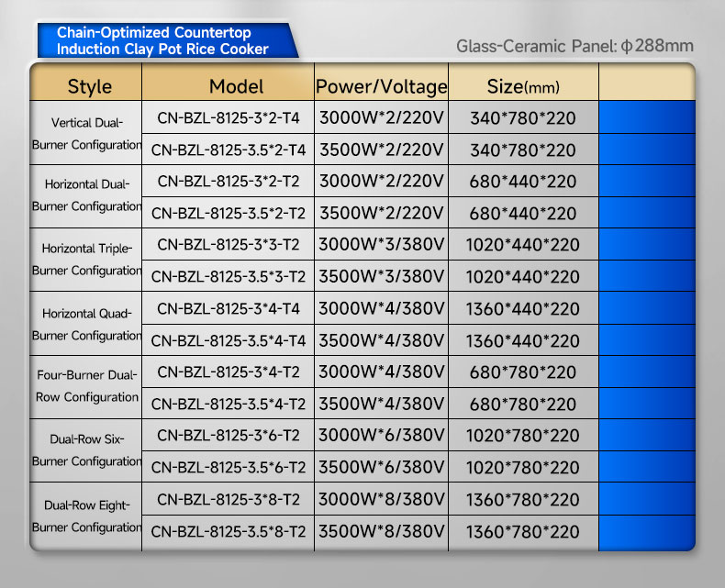Screen dimensions: 725x588
Task: Click model CN-BZL-8125-3*2-T4
Action: 228,117
